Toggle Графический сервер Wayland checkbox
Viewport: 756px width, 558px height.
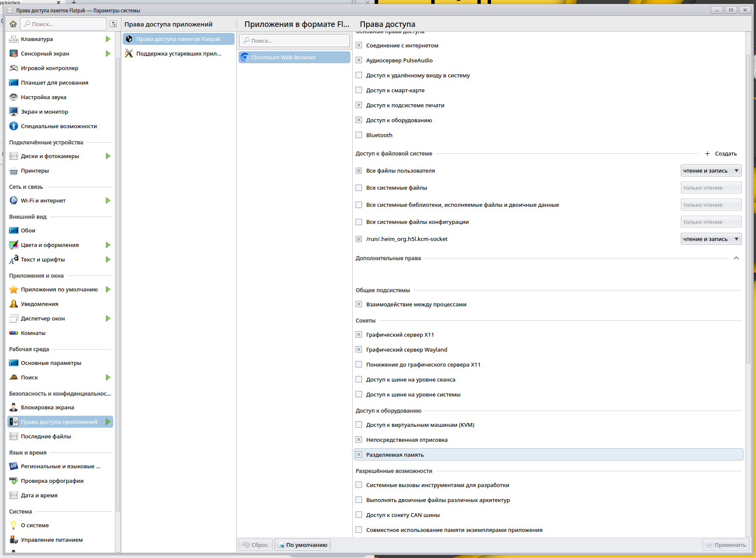(359, 349)
